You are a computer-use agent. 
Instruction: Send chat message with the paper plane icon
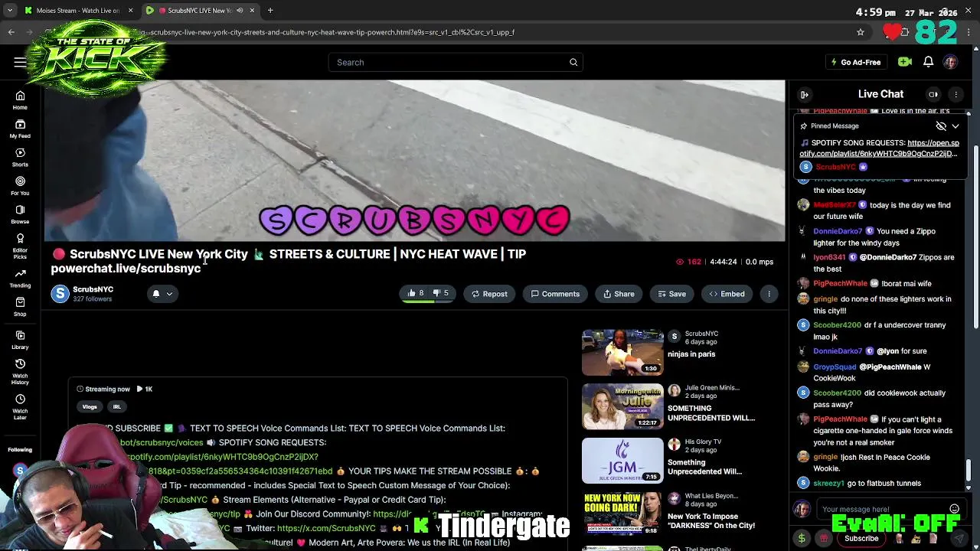coord(959,539)
